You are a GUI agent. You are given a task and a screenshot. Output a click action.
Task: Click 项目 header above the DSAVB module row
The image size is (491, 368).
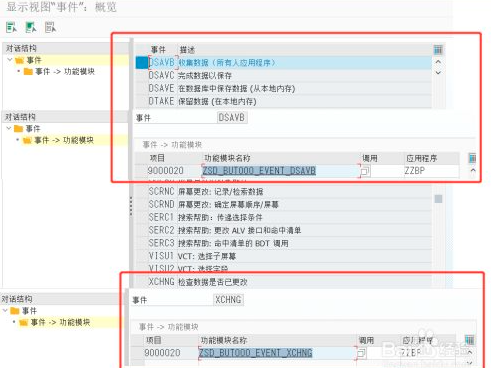[157, 158]
